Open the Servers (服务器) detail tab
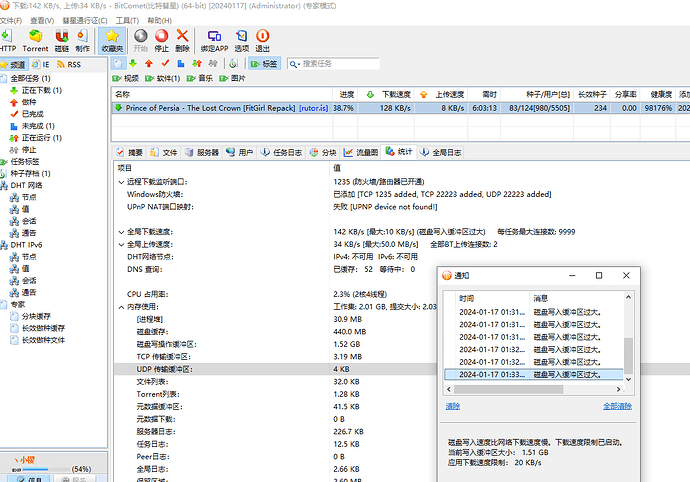Viewport: 690px width, 482px height. pyautogui.click(x=202, y=152)
